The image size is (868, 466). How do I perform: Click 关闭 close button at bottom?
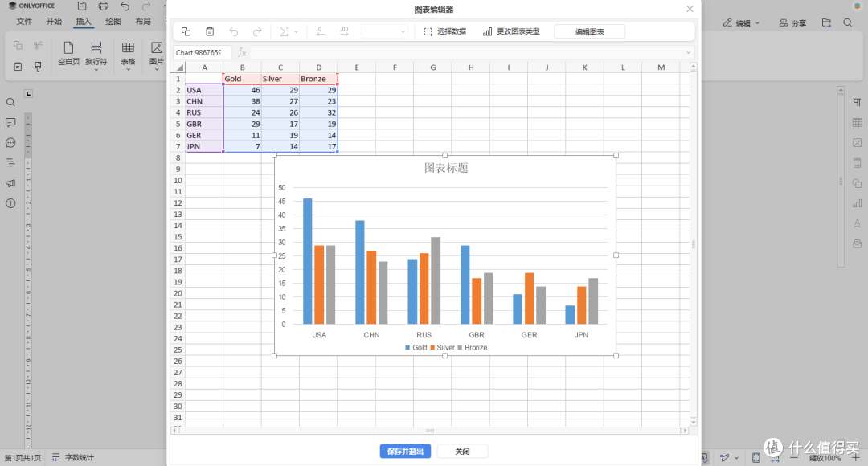click(462, 451)
